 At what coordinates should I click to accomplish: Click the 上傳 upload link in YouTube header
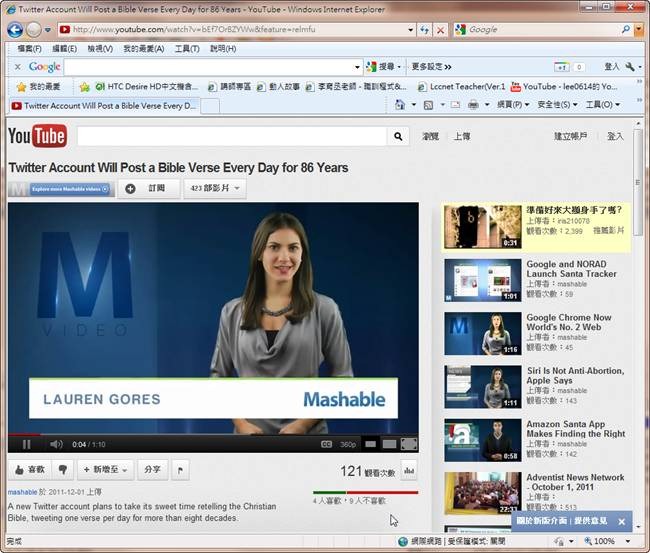pos(462,136)
